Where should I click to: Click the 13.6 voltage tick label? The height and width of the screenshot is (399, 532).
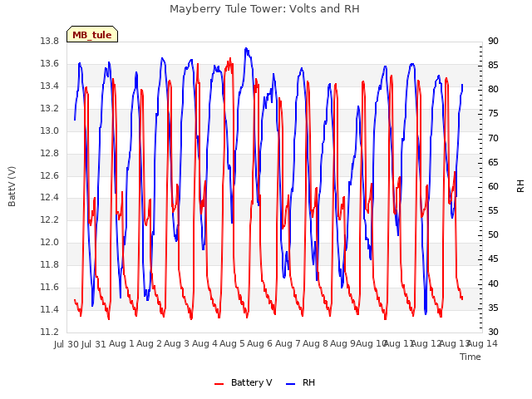(x=49, y=63)
